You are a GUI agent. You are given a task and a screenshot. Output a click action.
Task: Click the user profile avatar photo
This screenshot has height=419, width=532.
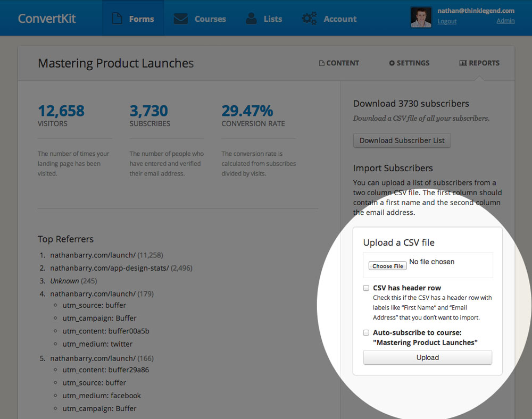tap(421, 17)
